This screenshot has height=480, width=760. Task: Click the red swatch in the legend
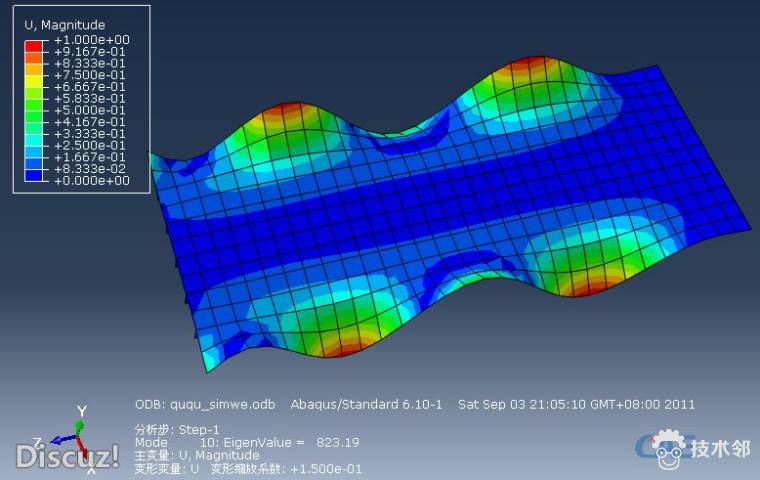click(34, 46)
